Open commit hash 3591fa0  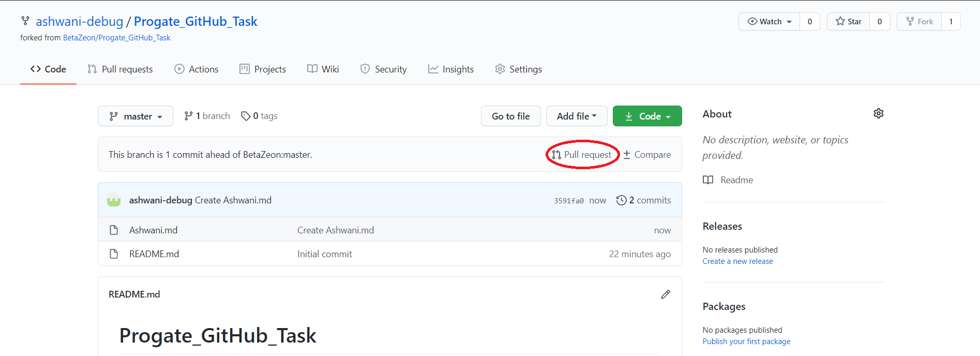click(568, 201)
